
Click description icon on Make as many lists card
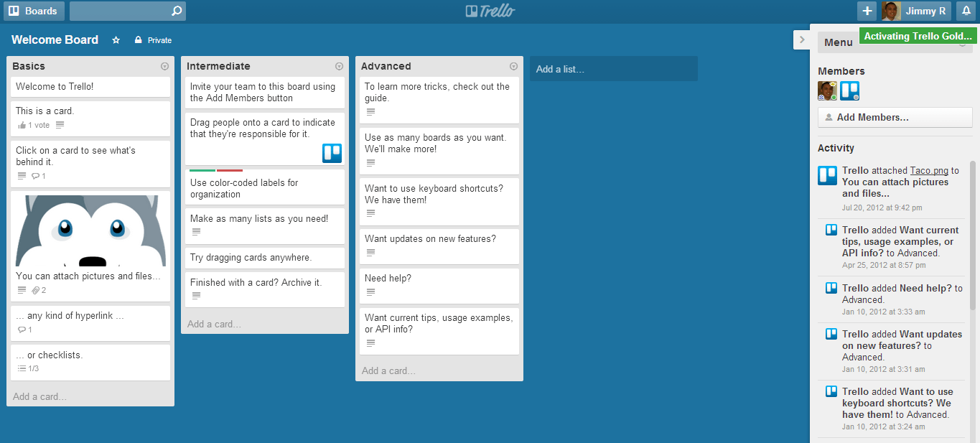click(197, 232)
